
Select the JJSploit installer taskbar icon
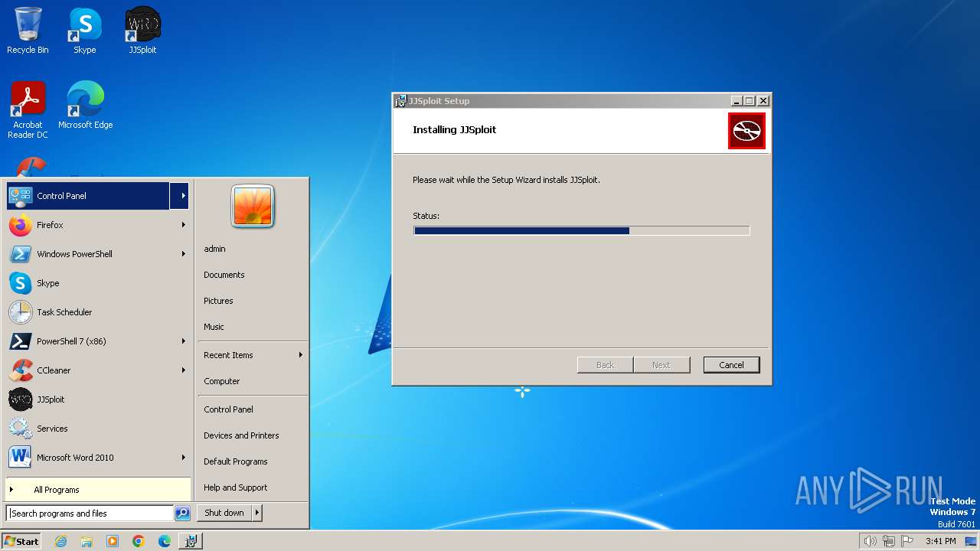[191, 541]
